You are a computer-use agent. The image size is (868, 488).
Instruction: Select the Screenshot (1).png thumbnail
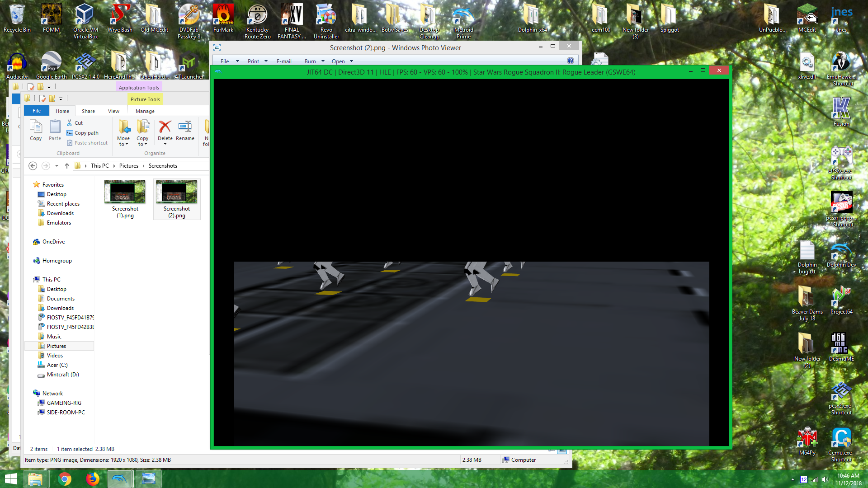[125, 192]
